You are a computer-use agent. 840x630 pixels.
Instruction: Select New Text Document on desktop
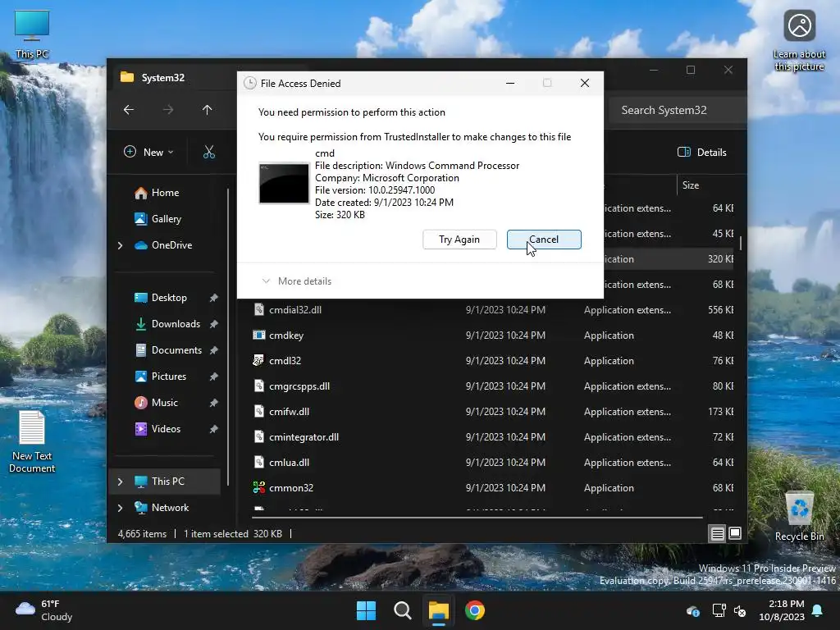pos(32,441)
